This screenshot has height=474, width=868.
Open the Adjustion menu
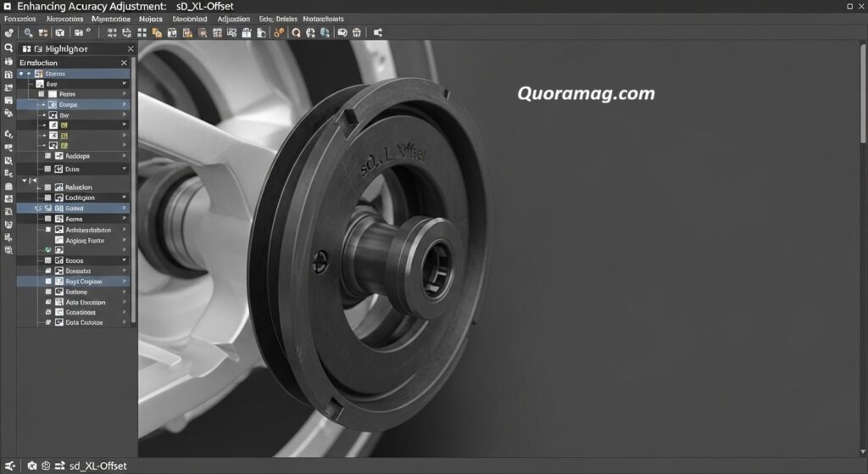(233, 18)
